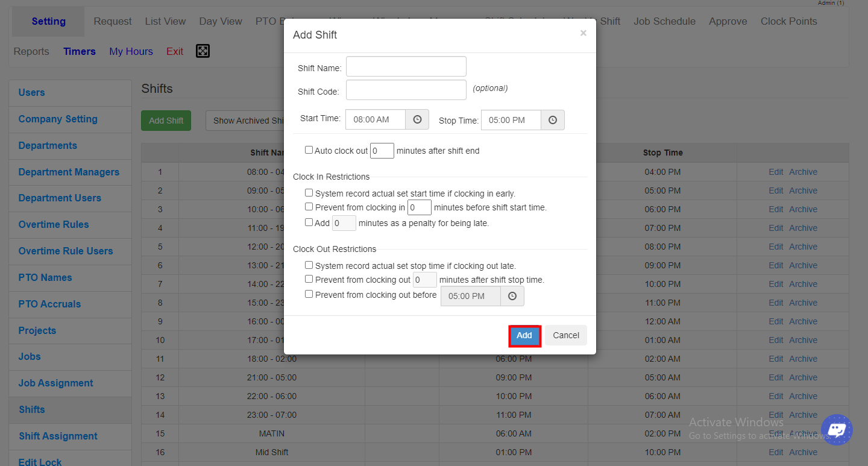Open the Stop Time clock picker icon
The image size is (868, 466).
(x=553, y=120)
